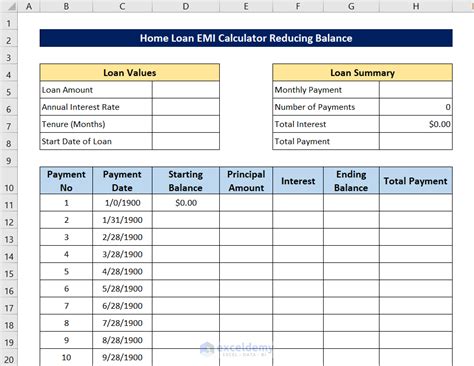Select column H header
The height and width of the screenshot is (366, 474).
click(416, 6)
